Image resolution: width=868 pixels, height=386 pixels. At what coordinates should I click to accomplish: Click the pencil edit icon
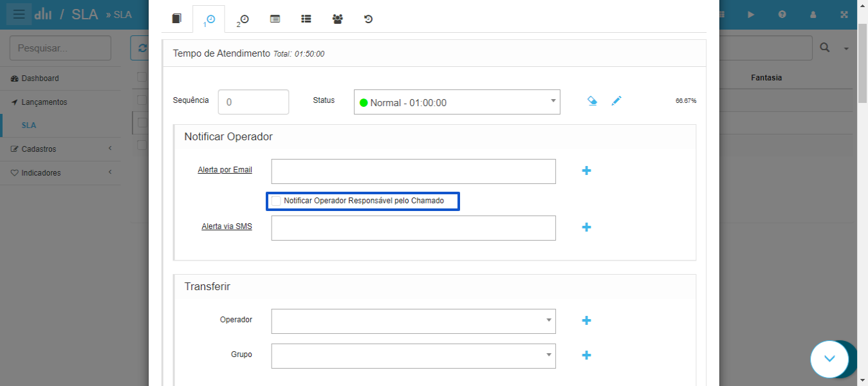pos(616,101)
